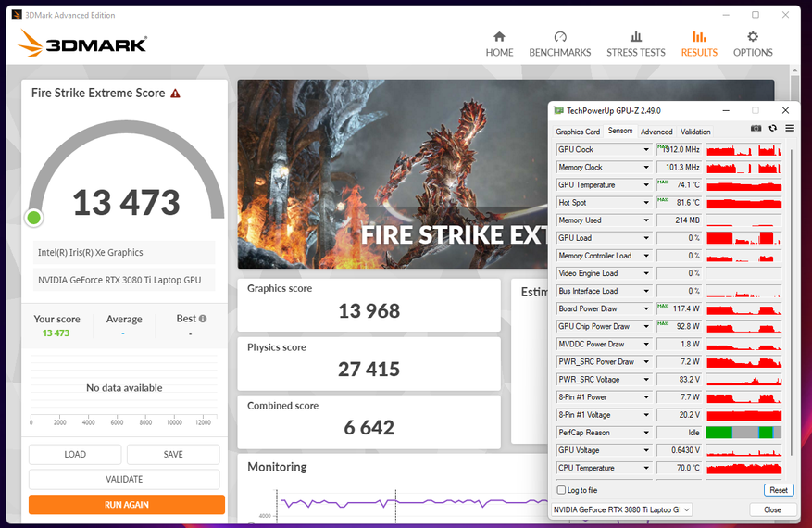
Task: Click the GPU-Z Reset button
Action: 779,490
